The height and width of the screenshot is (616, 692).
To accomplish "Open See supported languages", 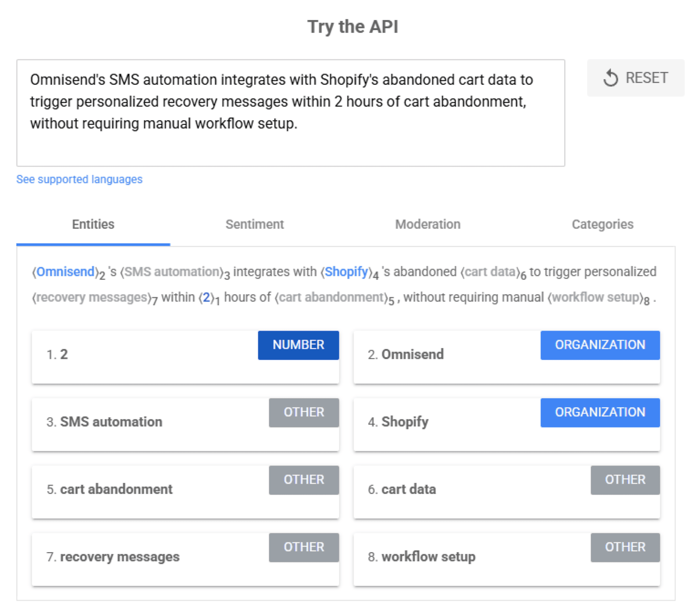I will pos(79,179).
